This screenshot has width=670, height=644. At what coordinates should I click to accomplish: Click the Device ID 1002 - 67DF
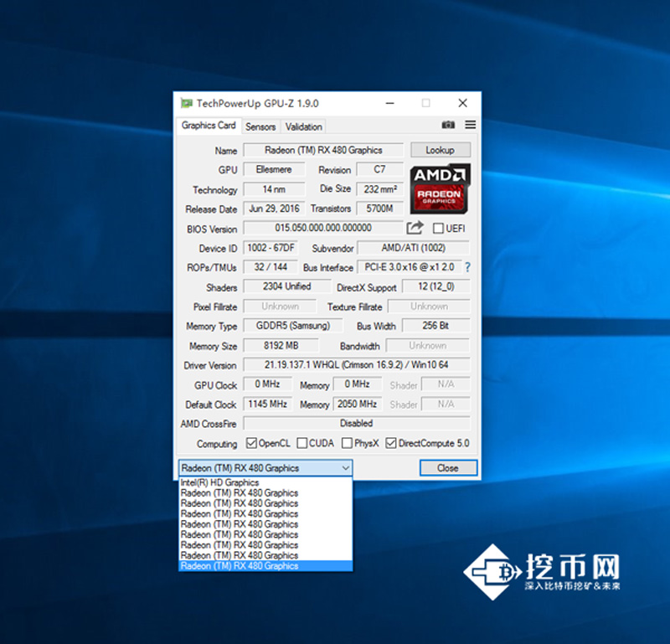click(x=271, y=247)
